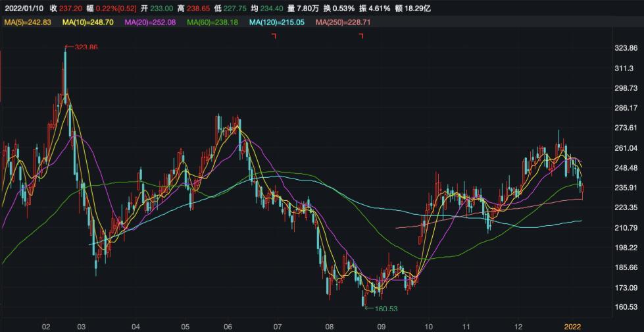Click month label 07 on time axis

coord(278,327)
